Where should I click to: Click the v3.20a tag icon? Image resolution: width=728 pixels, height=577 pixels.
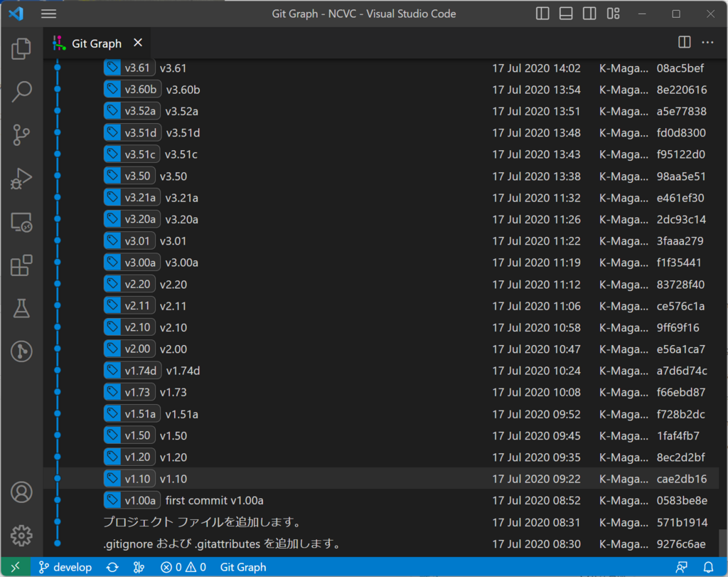[112, 219]
